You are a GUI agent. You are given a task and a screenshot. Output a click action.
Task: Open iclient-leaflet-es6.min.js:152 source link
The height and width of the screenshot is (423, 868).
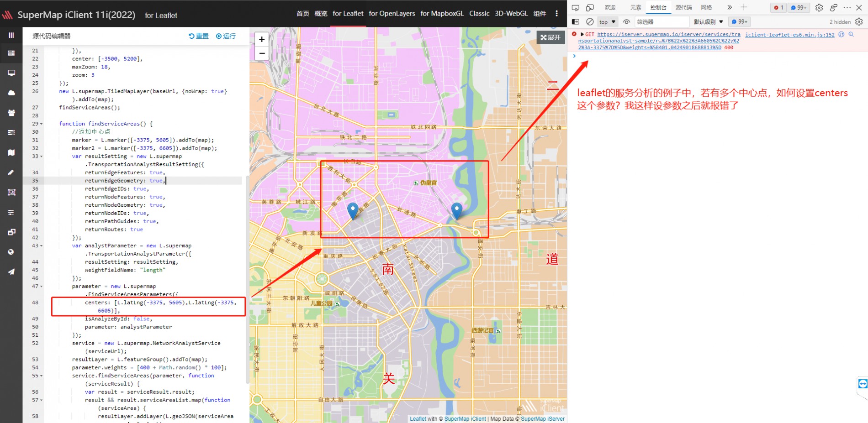pos(790,35)
